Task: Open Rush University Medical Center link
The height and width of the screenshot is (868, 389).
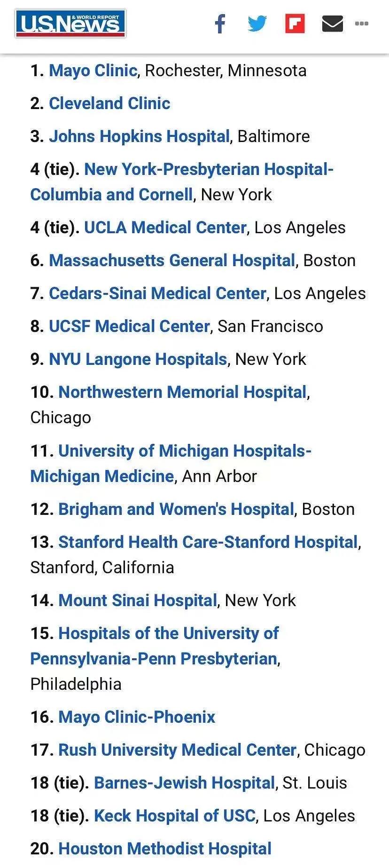Action: click(x=178, y=750)
